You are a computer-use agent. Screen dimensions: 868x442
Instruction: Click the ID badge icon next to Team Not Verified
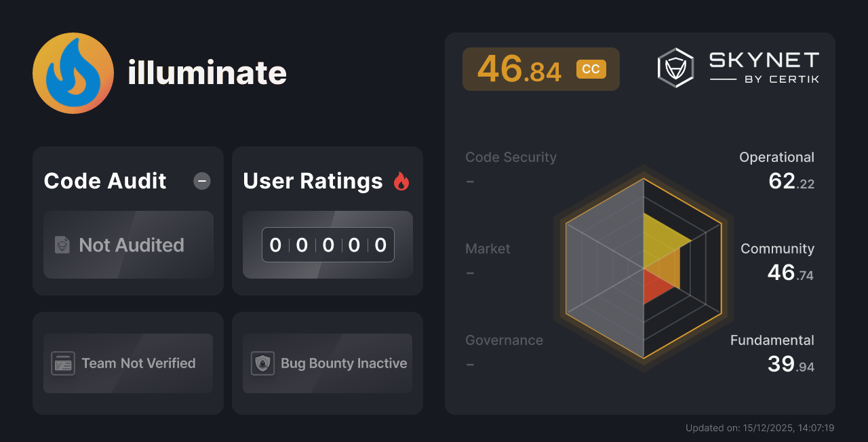(64, 363)
